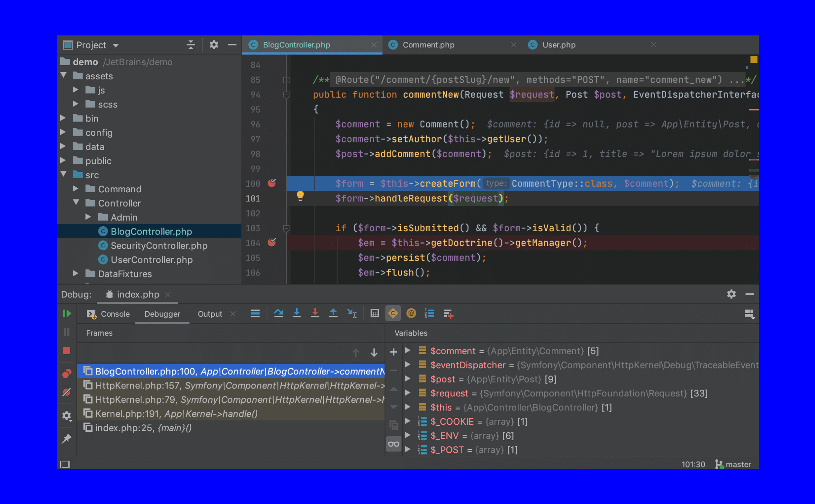The height and width of the screenshot is (504, 815).
Task: Stop the debug session using the red square
Action: point(67,351)
